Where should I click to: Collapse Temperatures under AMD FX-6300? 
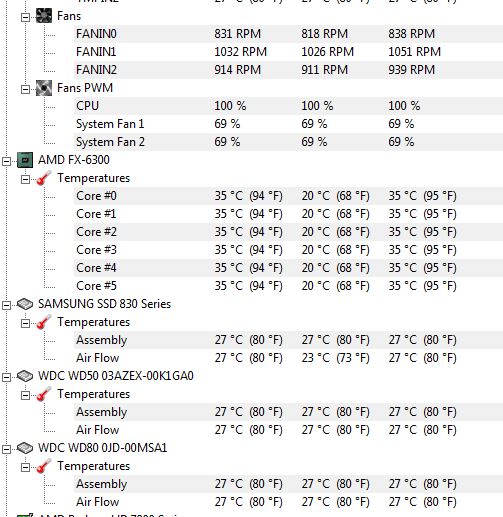(x=25, y=179)
